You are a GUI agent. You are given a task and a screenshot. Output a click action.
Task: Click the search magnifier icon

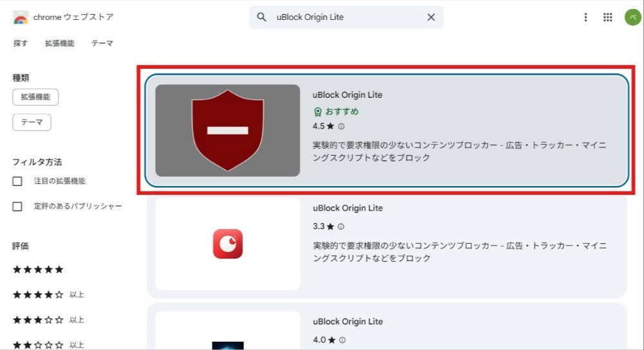click(261, 17)
